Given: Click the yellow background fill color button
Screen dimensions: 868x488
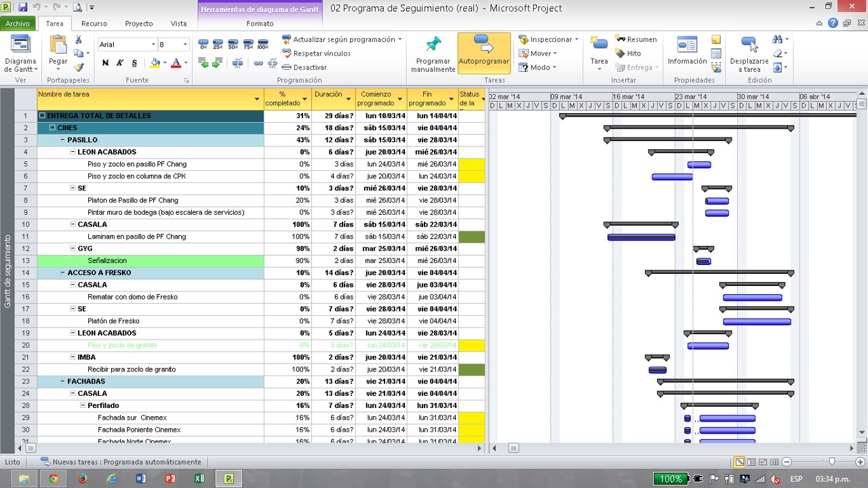Looking at the screenshot, I should point(155,63).
